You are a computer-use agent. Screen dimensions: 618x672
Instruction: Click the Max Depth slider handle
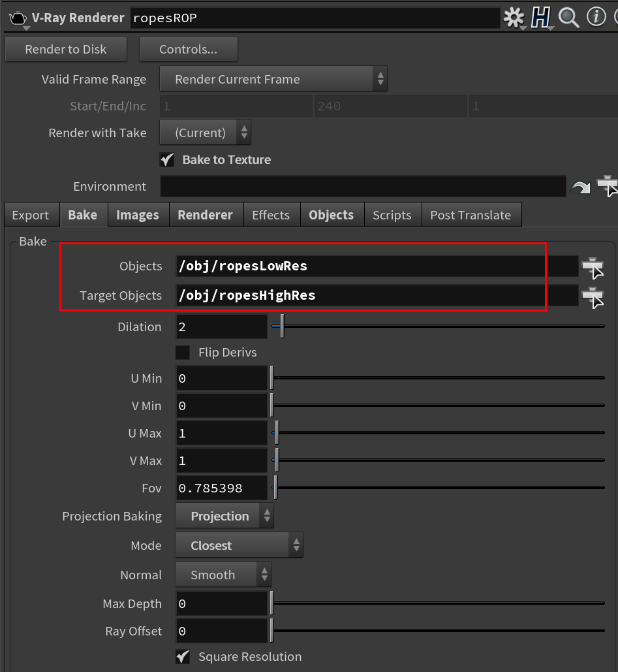tap(271, 603)
